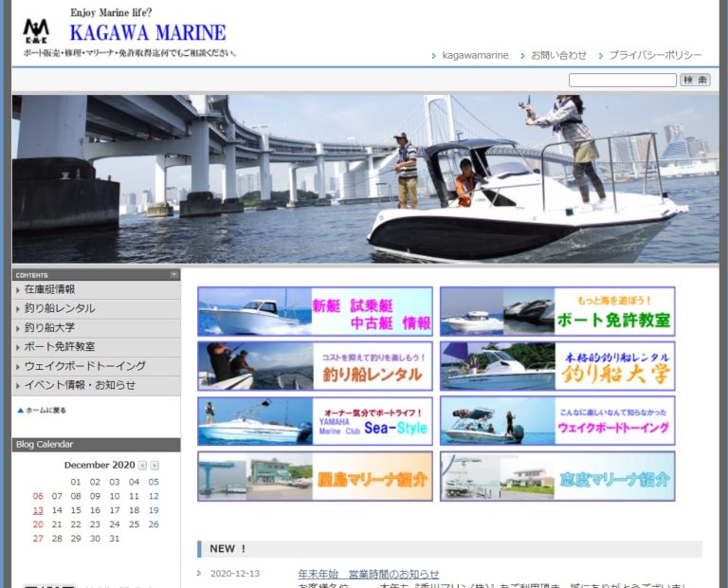This screenshot has width=728, height=588.
Task: Click calendar date 27
Action: (x=38, y=539)
